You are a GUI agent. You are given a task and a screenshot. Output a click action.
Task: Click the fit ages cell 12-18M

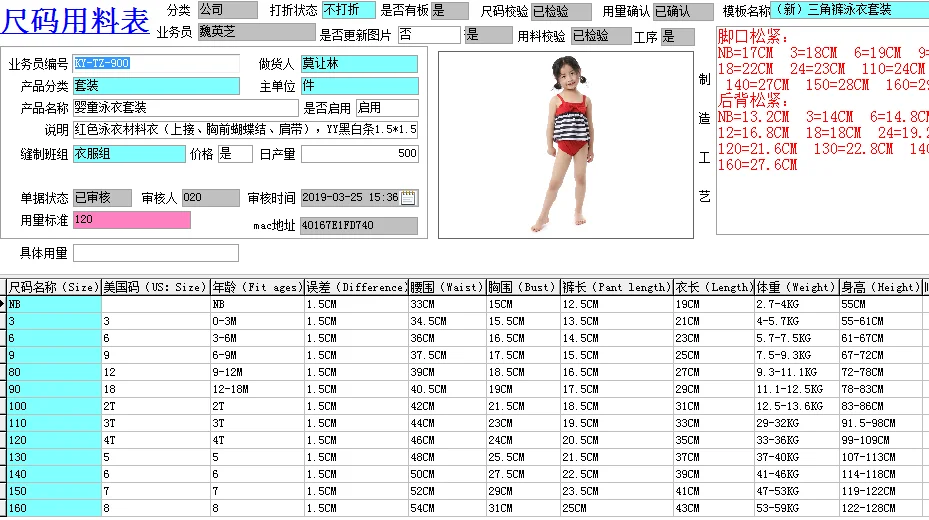[258, 390]
